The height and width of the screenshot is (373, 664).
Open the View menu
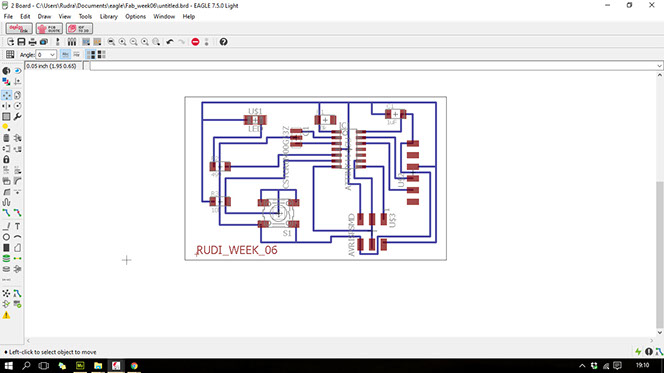(64, 17)
